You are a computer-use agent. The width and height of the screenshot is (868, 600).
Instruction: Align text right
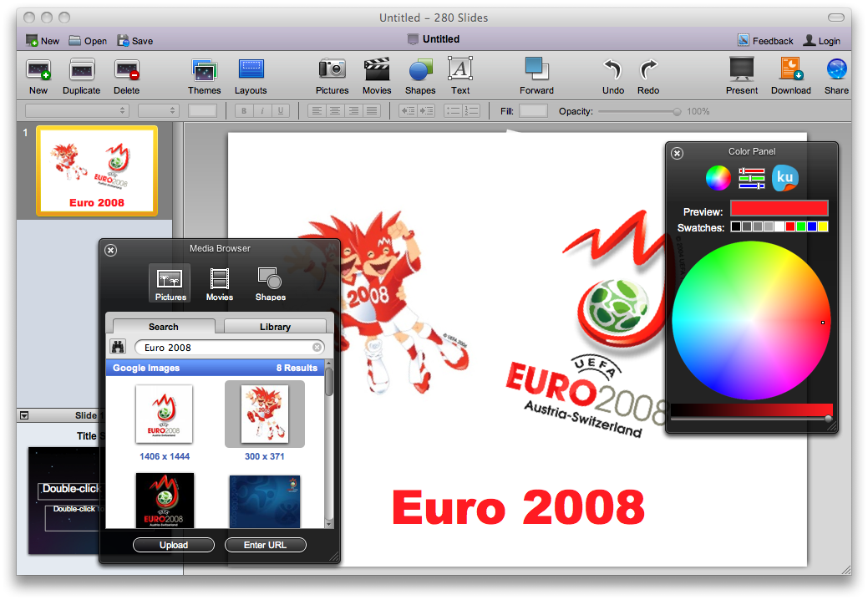pyautogui.click(x=353, y=111)
